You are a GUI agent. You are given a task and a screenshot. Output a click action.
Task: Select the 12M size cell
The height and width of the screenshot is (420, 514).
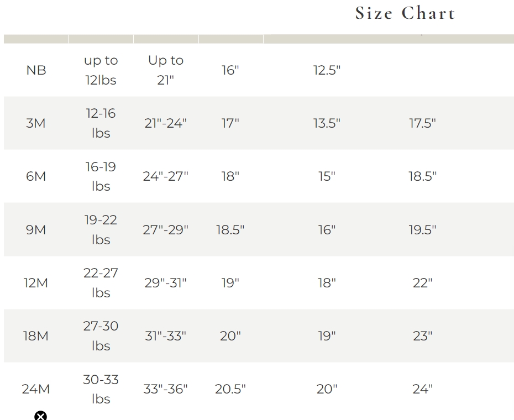click(x=36, y=283)
